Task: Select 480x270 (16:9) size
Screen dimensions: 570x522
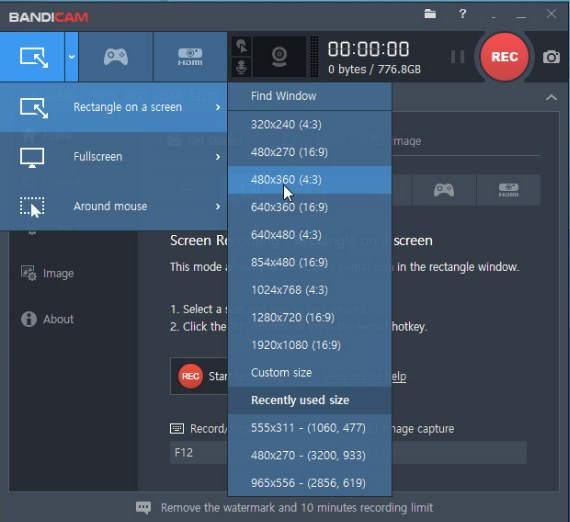Action: point(310,152)
